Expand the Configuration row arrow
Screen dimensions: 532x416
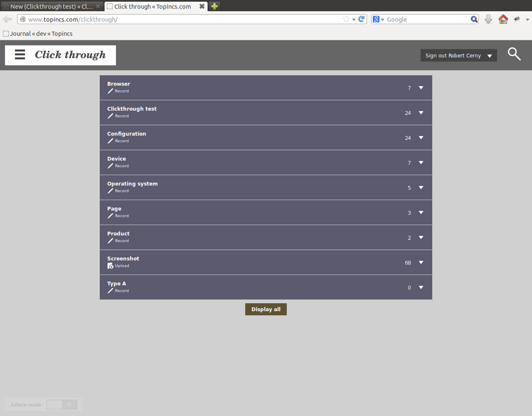point(421,138)
